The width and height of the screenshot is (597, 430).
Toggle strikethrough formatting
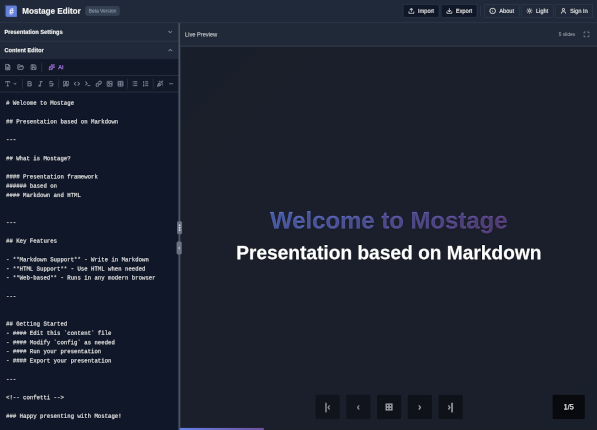(51, 84)
